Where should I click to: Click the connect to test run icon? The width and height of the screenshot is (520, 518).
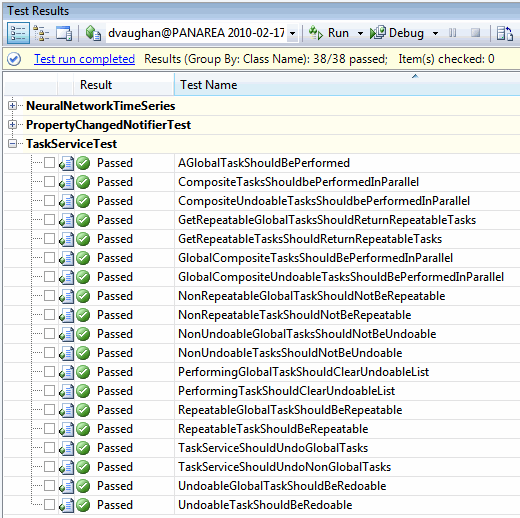pos(93,33)
